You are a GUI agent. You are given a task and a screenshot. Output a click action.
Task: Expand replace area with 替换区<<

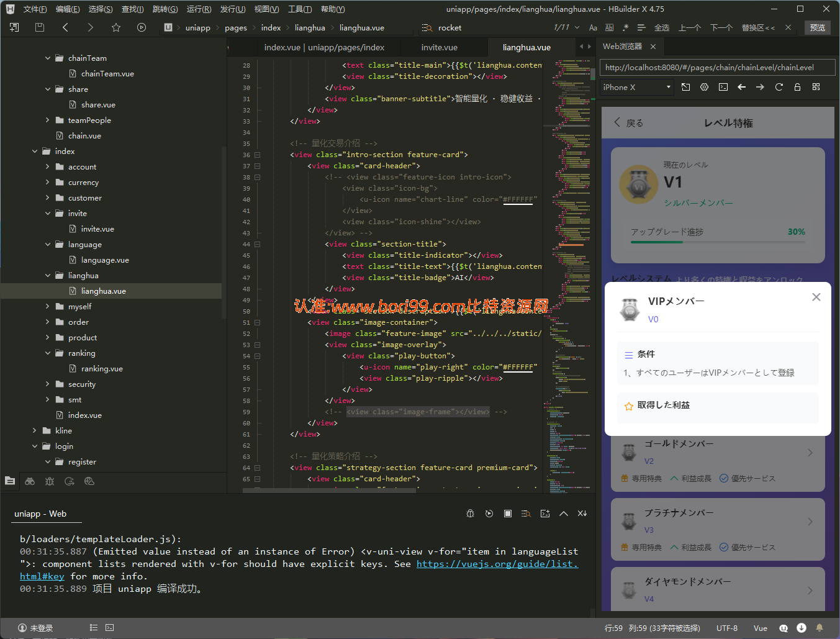pos(758,28)
